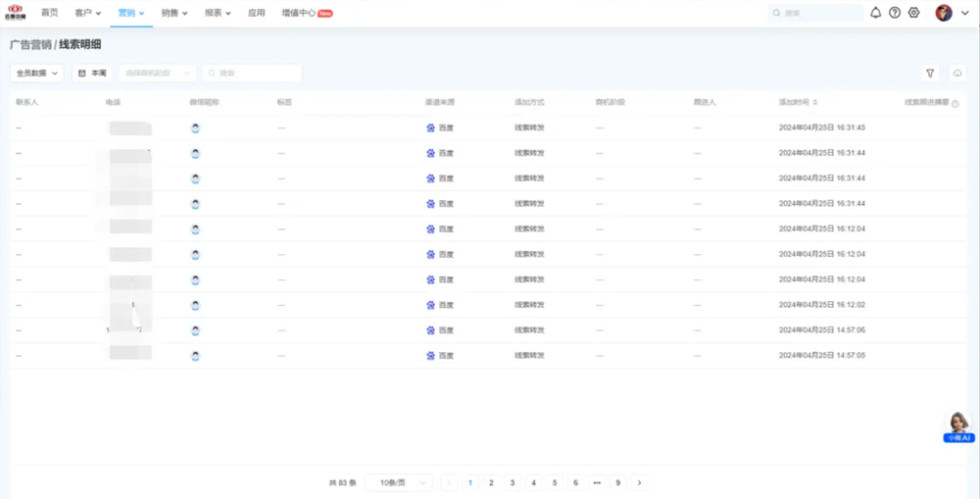Click the next page arrow
The width and height of the screenshot is (980, 499).
tap(639, 482)
